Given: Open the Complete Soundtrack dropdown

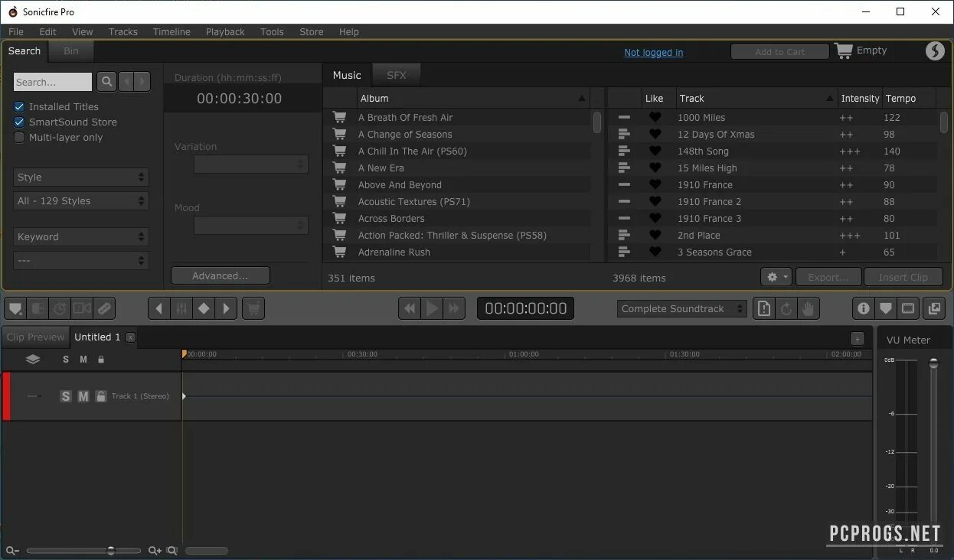Looking at the screenshot, I should coord(682,308).
